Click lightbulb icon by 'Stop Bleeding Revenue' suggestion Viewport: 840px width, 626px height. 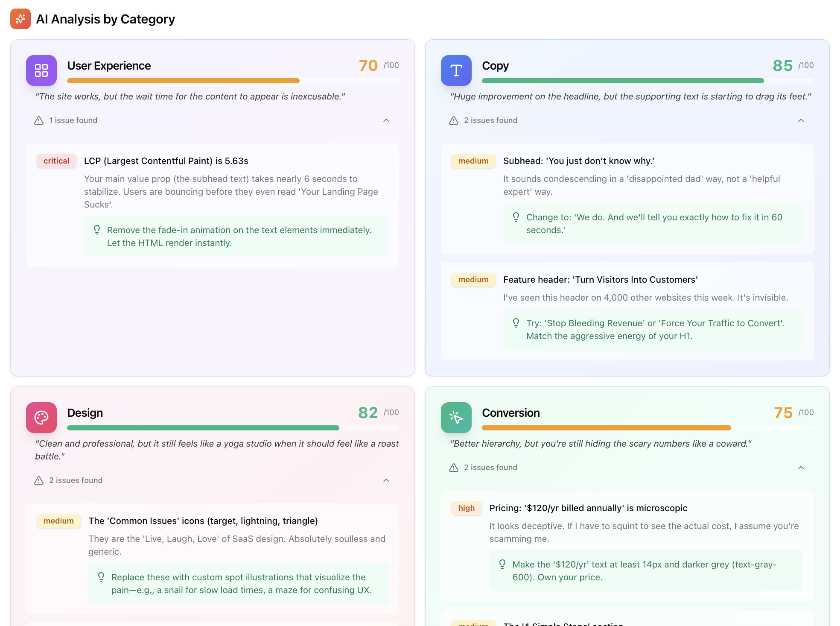516,323
